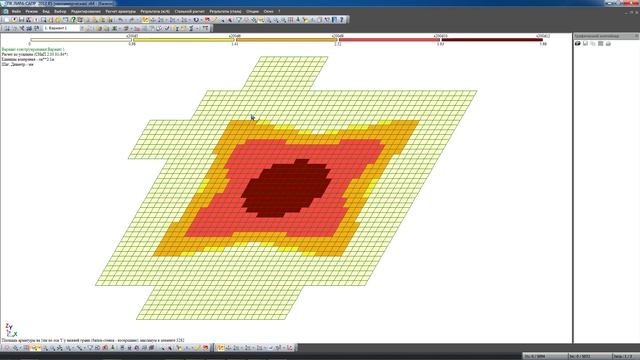
Task: Open the Режим menu
Action: click(x=31, y=11)
